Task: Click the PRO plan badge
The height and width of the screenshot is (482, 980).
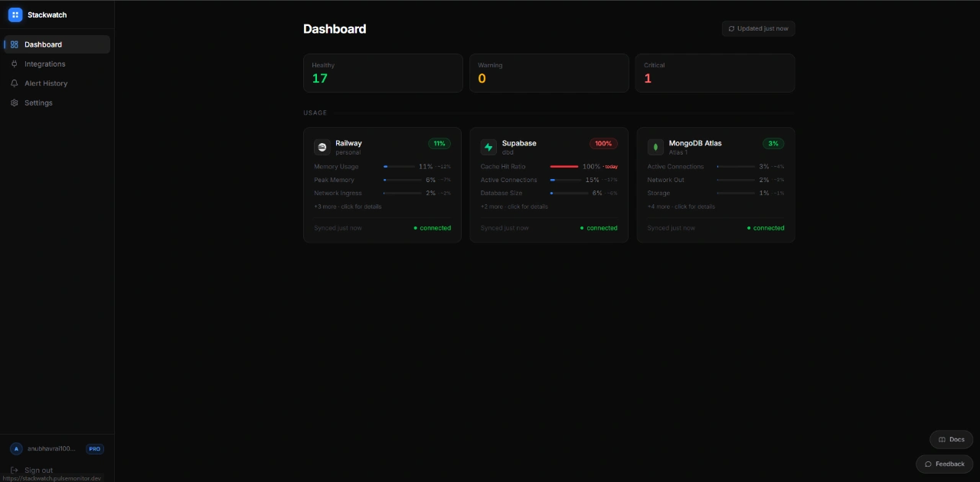Action: 95,449
